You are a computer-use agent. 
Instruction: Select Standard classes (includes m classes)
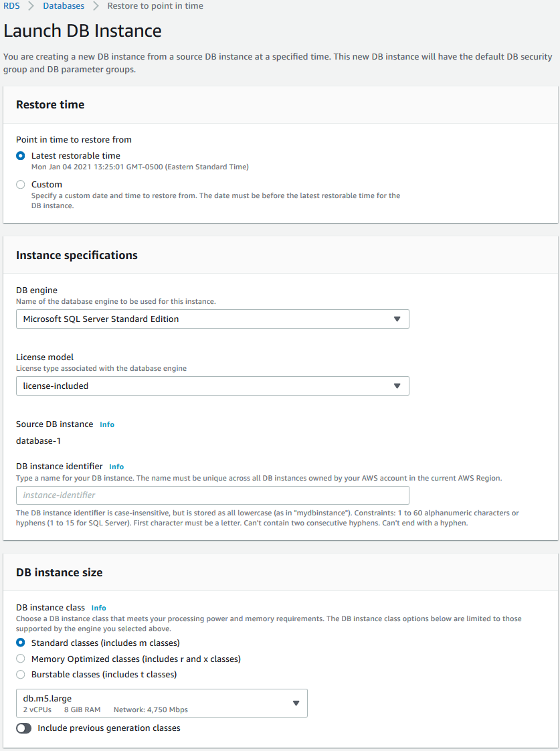(21, 642)
